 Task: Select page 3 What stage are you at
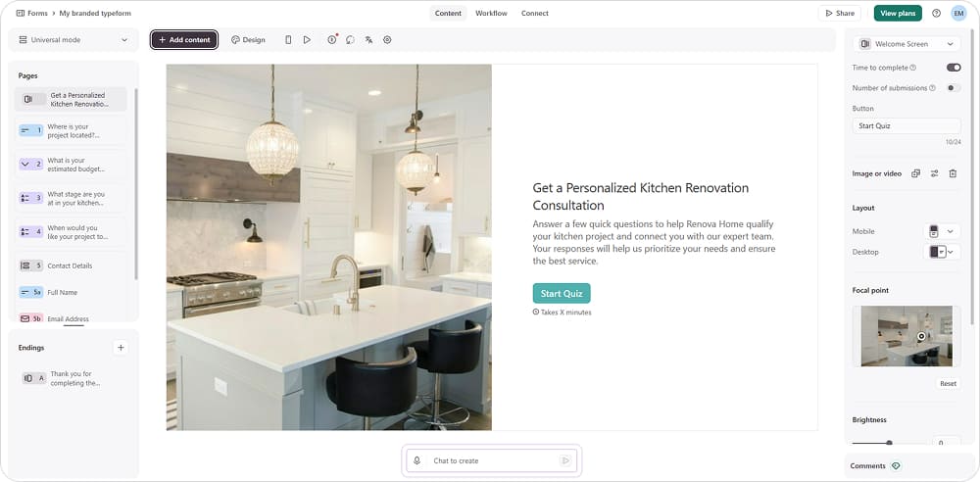point(71,198)
